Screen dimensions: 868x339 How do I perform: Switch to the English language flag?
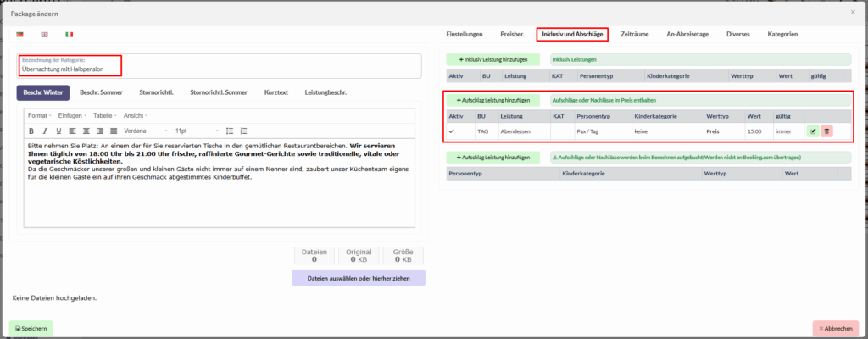(x=45, y=35)
